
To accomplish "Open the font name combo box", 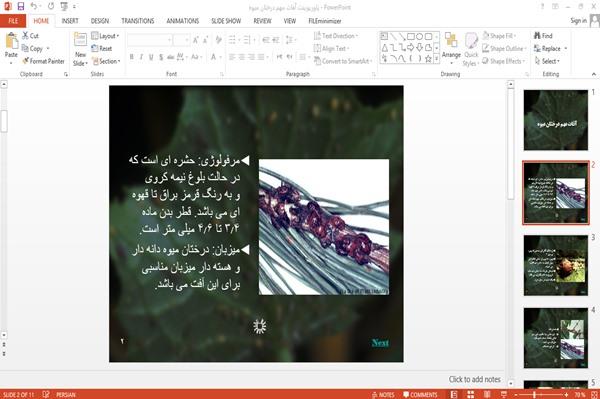I will 150,40.
